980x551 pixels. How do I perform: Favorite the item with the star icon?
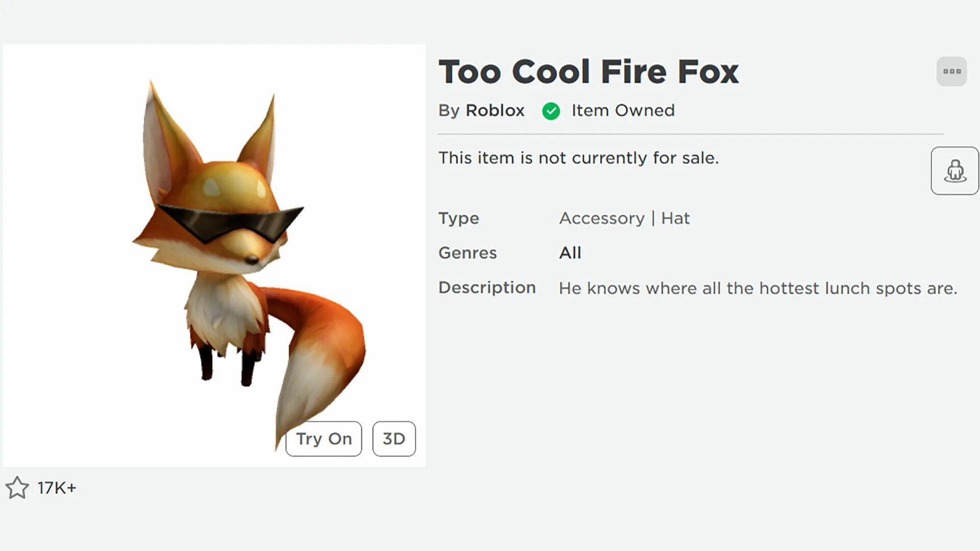(17, 488)
